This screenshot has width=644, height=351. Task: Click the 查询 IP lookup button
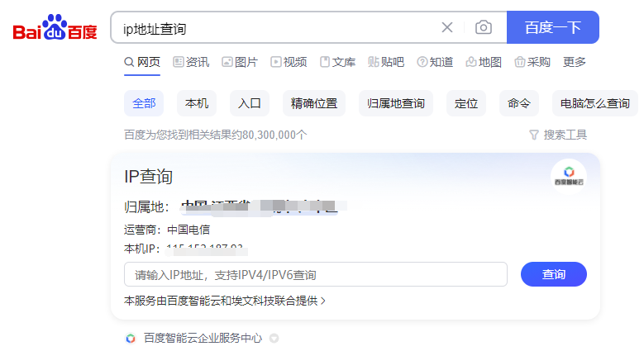(x=553, y=274)
